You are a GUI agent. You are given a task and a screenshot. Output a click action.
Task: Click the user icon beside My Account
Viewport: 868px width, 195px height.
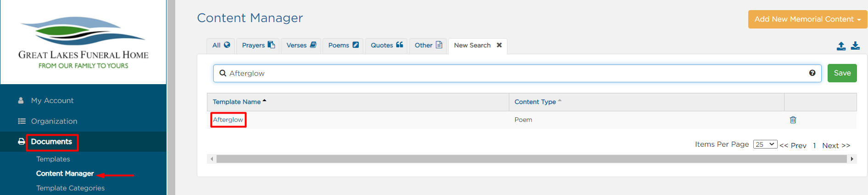click(21, 100)
